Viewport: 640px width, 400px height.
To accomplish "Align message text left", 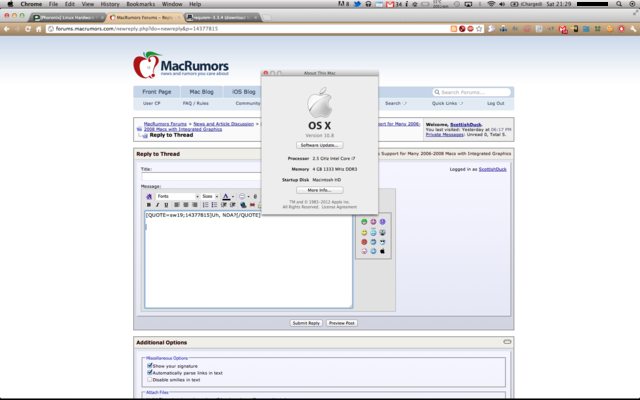I will 177,205.
